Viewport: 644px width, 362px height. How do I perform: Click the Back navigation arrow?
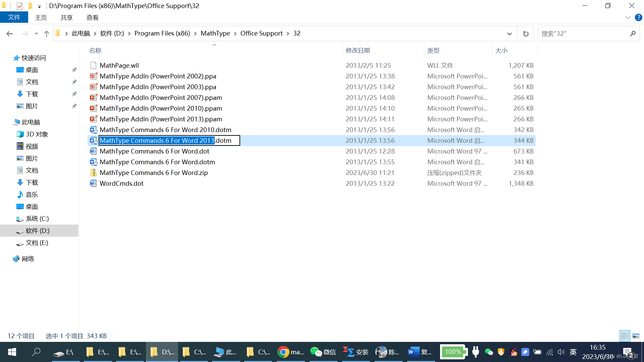click(x=9, y=34)
